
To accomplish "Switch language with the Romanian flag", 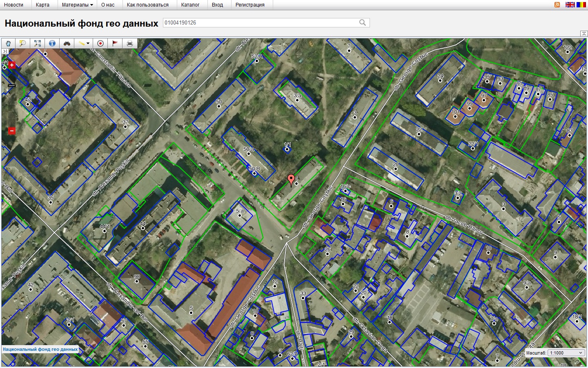I will pos(581,4).
